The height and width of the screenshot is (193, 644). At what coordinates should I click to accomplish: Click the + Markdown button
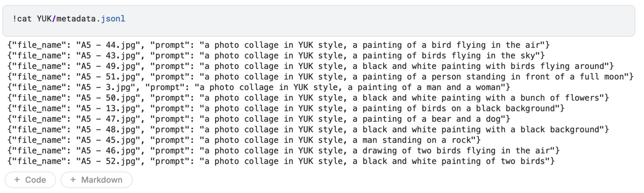click(97, 180)
